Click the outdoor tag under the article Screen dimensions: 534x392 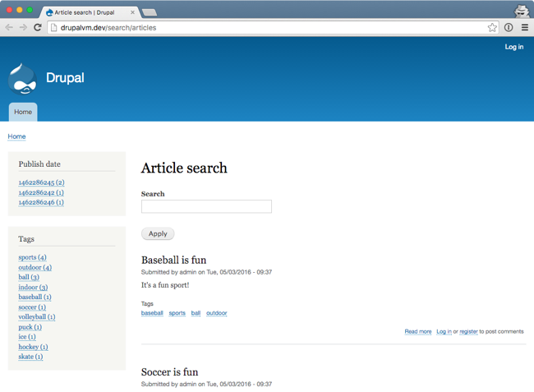[217, 313]
